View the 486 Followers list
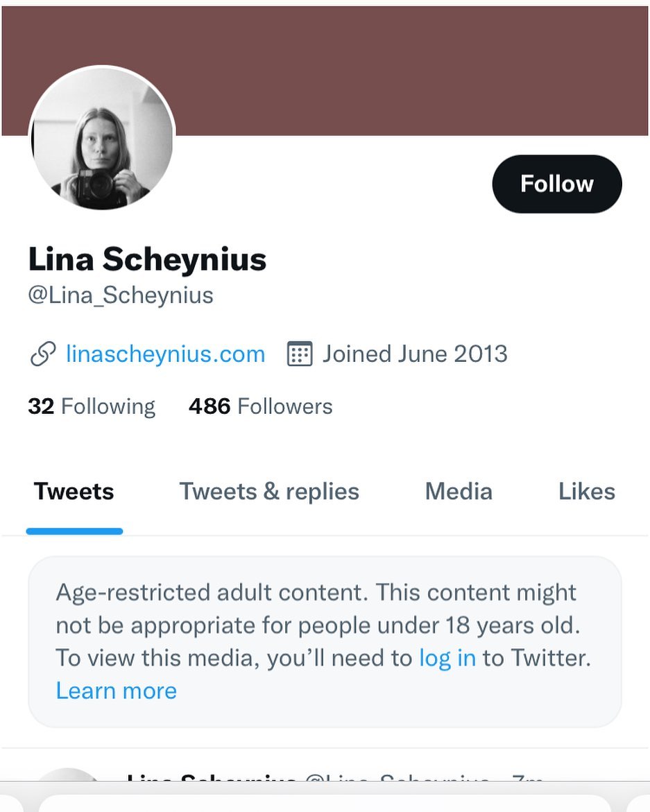650x812 pixels. pos(260,406)
